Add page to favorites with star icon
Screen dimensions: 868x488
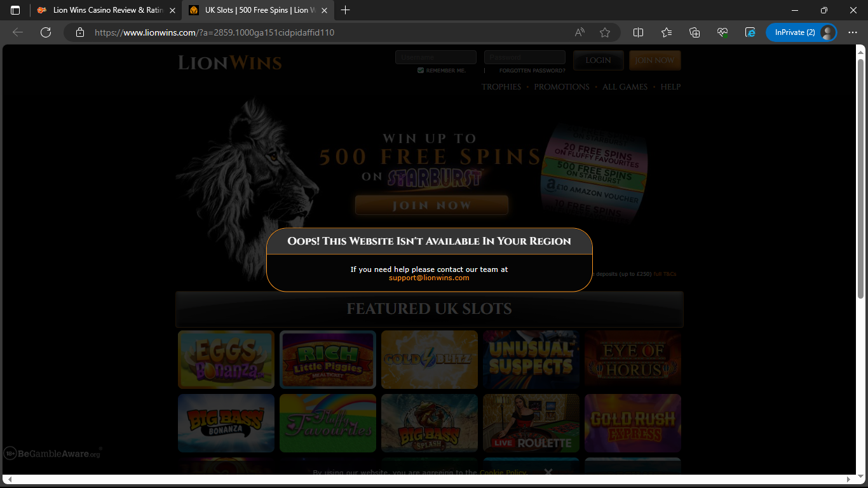pos(605,32)
